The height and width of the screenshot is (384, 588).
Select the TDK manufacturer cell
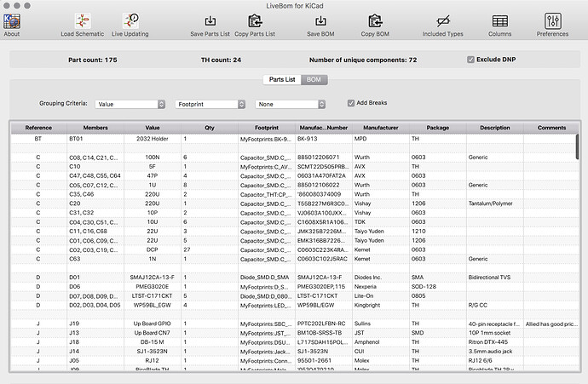click(381, 221)
